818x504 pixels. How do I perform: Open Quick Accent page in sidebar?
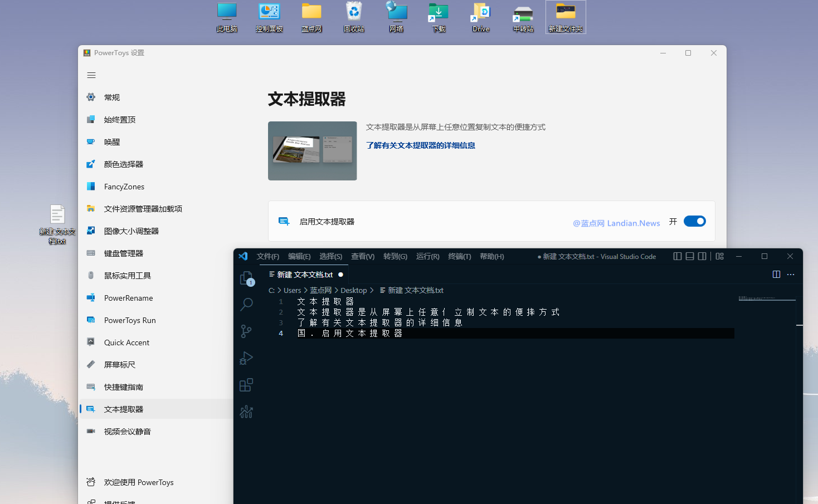[155, 342]
